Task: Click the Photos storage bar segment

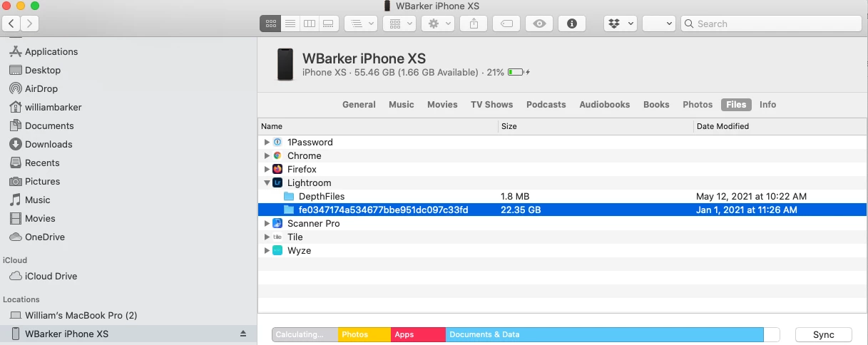Action: pos(364,334)
